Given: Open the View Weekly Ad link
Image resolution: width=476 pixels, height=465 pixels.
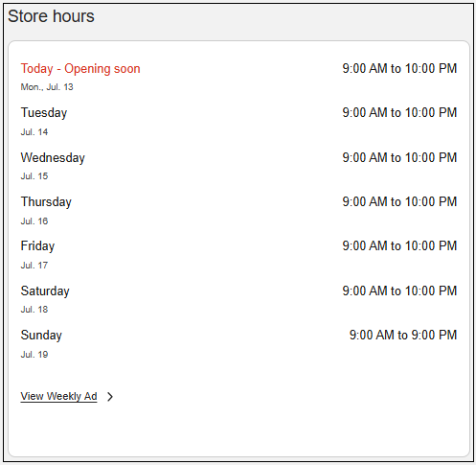Looking at the screenshot, I should (x=58, y=396).
